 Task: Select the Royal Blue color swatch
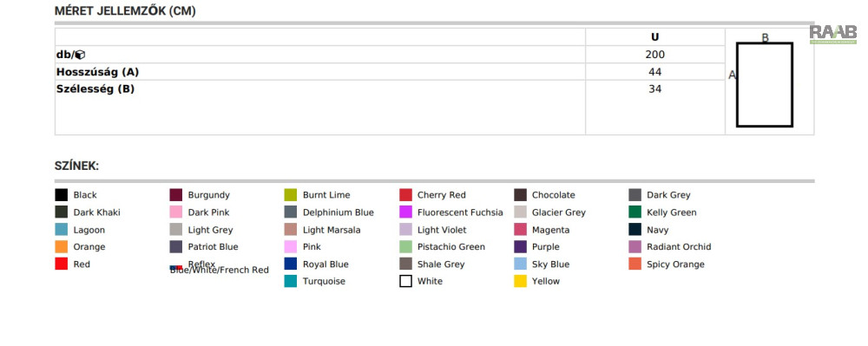pyautogui.click(x=291, y=264)
